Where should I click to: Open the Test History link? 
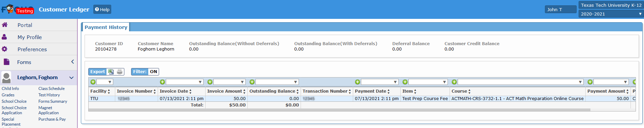(x=49, y=95)
